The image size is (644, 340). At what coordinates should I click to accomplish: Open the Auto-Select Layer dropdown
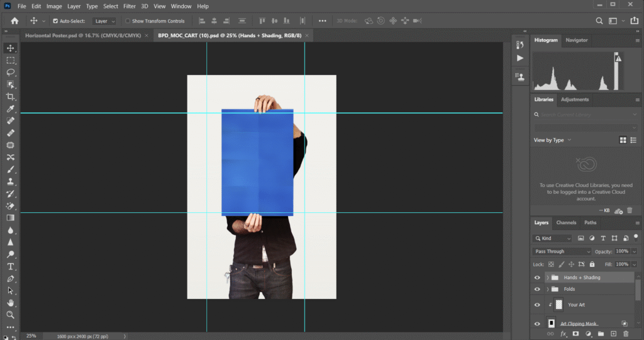[104, 21]
